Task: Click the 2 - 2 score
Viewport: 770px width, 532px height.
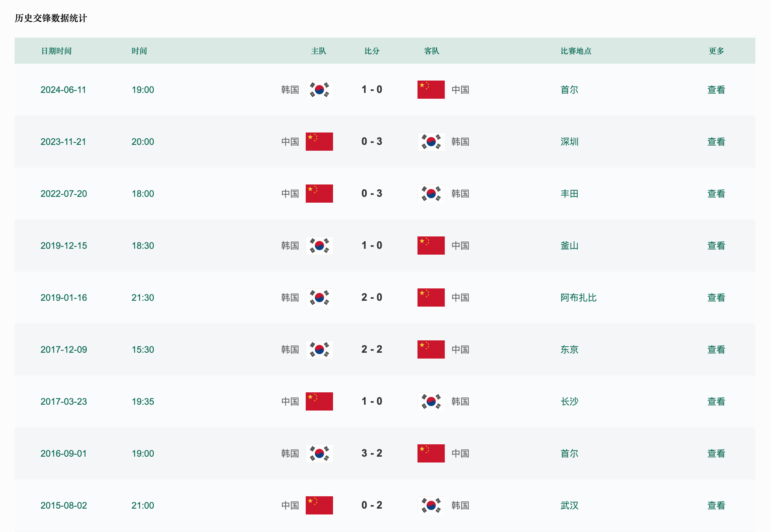Action: 372,349
